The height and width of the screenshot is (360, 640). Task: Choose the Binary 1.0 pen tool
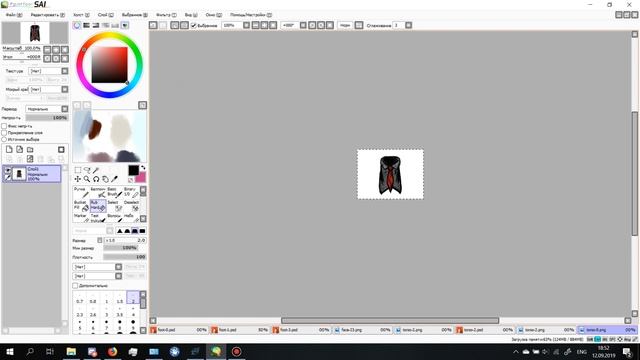point(131,192)
